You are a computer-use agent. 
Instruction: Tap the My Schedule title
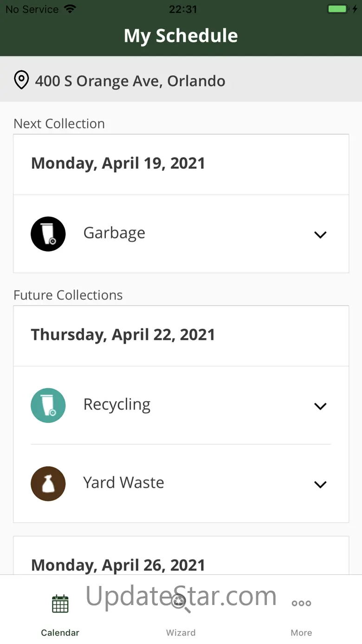pyautogui.click(x=181, y=36)
